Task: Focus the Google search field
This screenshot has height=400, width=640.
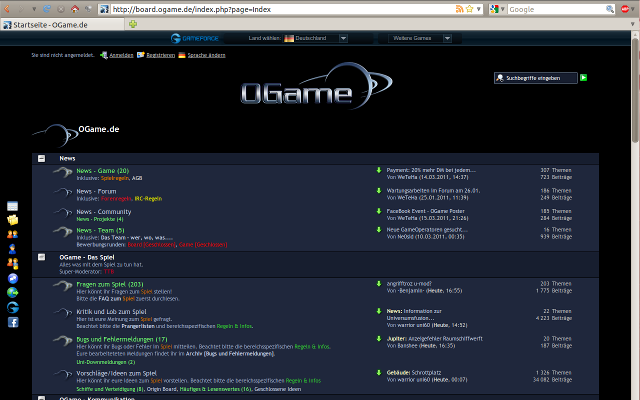Action: tap(557, 9)
